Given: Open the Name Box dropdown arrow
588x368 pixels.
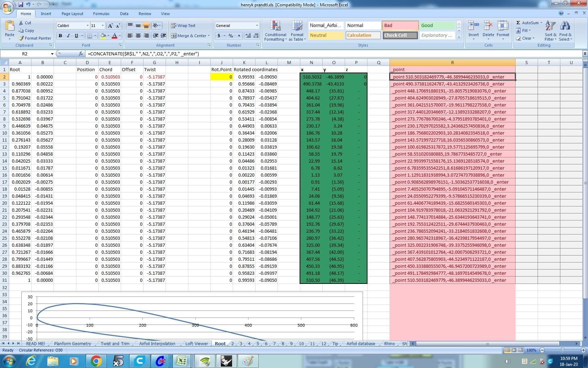Looking at the screenshot, I should (52, 54).
